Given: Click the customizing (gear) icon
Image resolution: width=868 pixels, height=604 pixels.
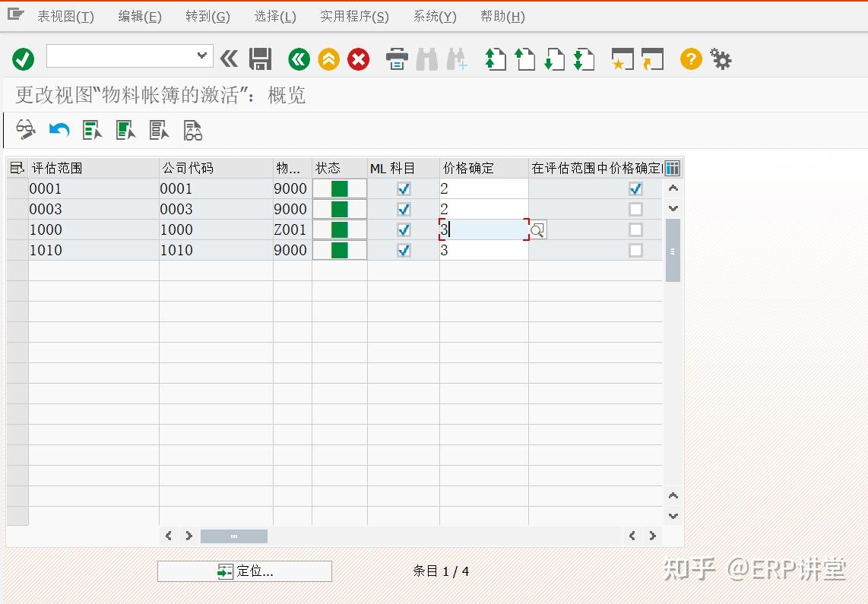Looking at the screenshot, I should pos(720,59).
